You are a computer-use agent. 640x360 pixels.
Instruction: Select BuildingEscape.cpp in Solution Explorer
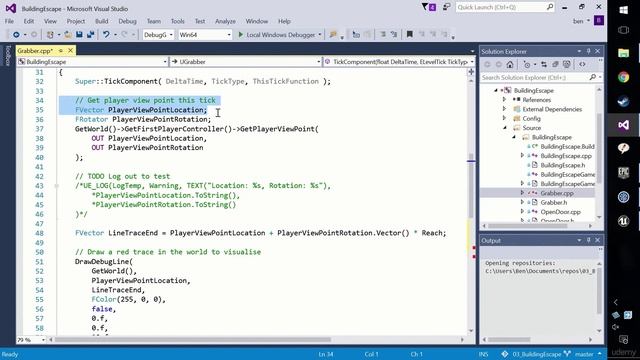tap(566, 156)
